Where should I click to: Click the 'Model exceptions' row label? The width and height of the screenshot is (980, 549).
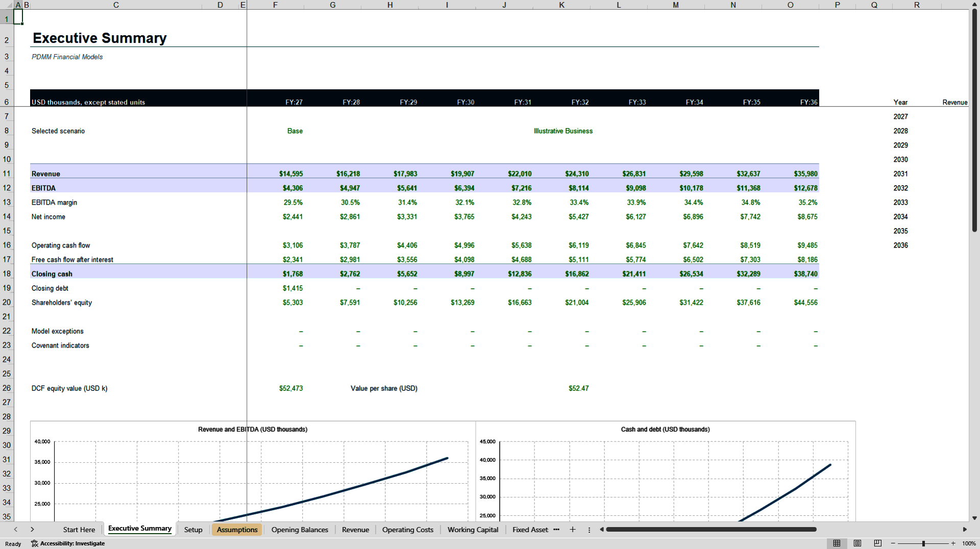pos(58,331)
